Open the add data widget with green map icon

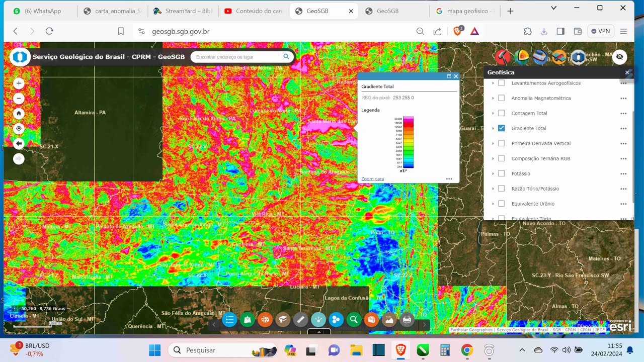click(247, 319)
